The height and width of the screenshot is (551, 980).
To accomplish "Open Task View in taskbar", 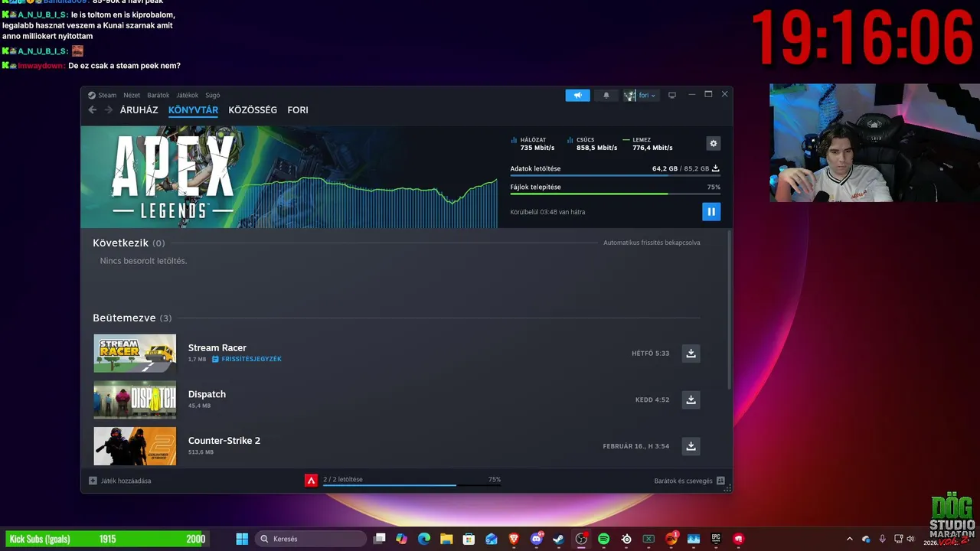I will pyautogui.click(x=379, y=539).
